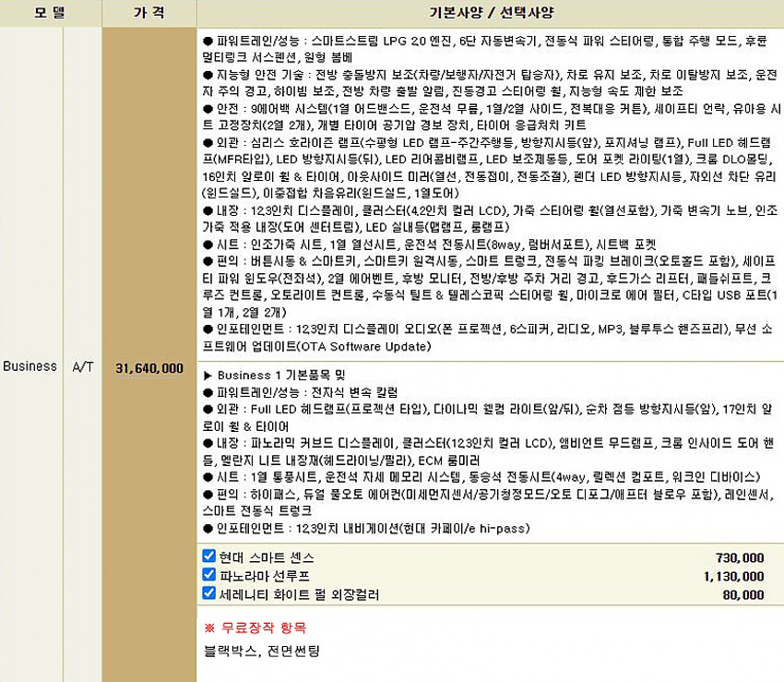Click the 블랙박스, 전면썬팅 text
This screenshot has width=784, height=682.
pos(261,651)
